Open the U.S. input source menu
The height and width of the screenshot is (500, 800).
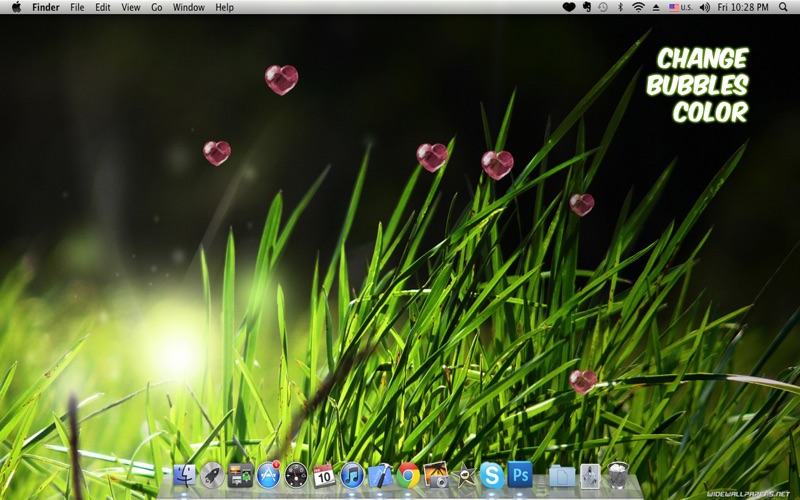click(680, 7)
